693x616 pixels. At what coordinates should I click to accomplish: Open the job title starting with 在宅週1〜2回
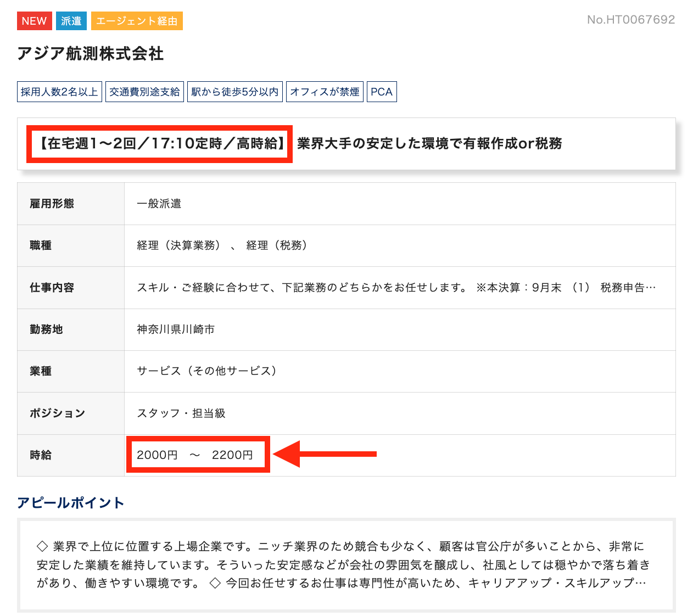pyautogui.click(x=159, y=144)
